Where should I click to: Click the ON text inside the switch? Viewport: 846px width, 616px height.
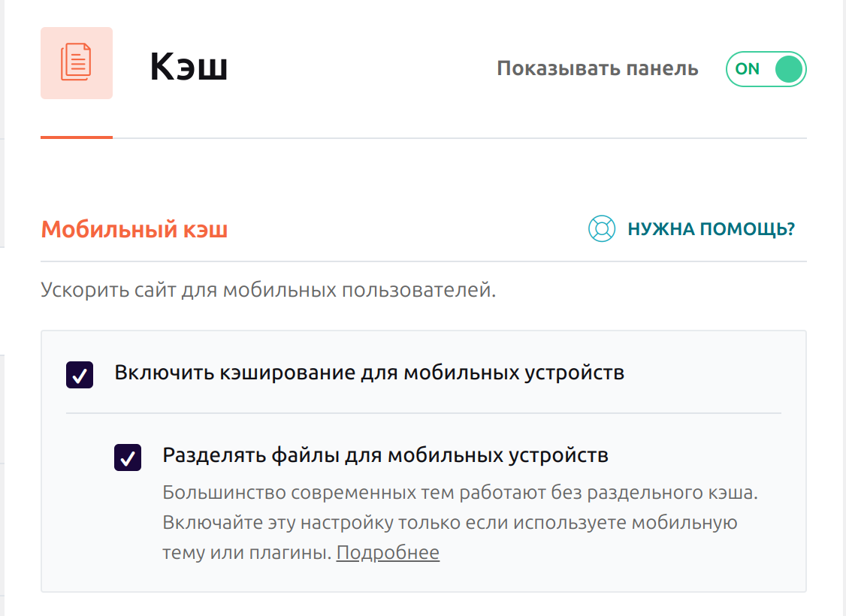(747, 69)
